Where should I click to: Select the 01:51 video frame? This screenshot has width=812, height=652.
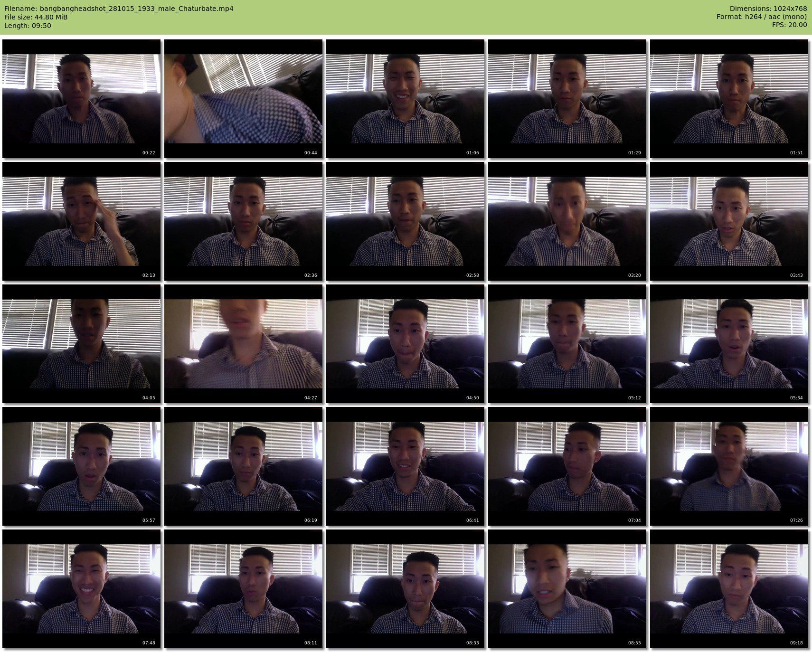(729, 99)
